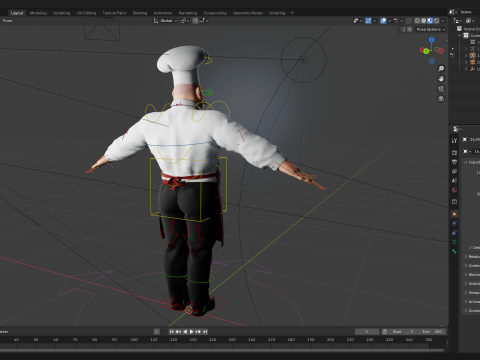Click the Scene Collection icon in outliner
480x360 pixels.
click(459, 29)
